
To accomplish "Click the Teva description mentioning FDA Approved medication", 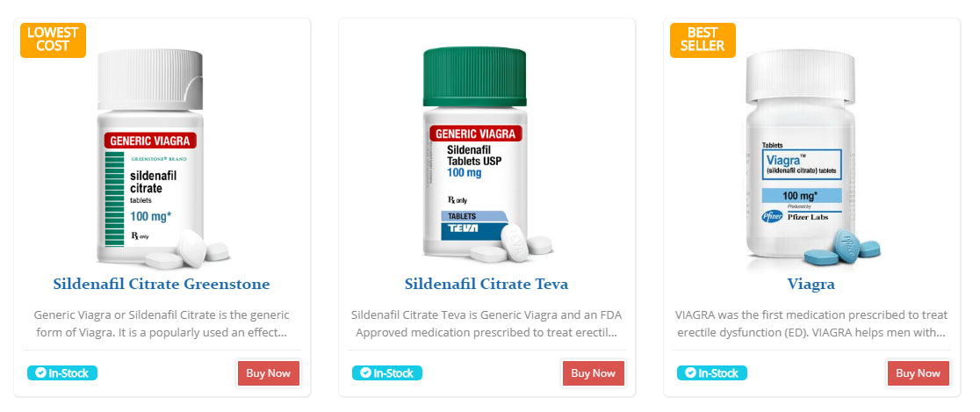I will 486,323.
